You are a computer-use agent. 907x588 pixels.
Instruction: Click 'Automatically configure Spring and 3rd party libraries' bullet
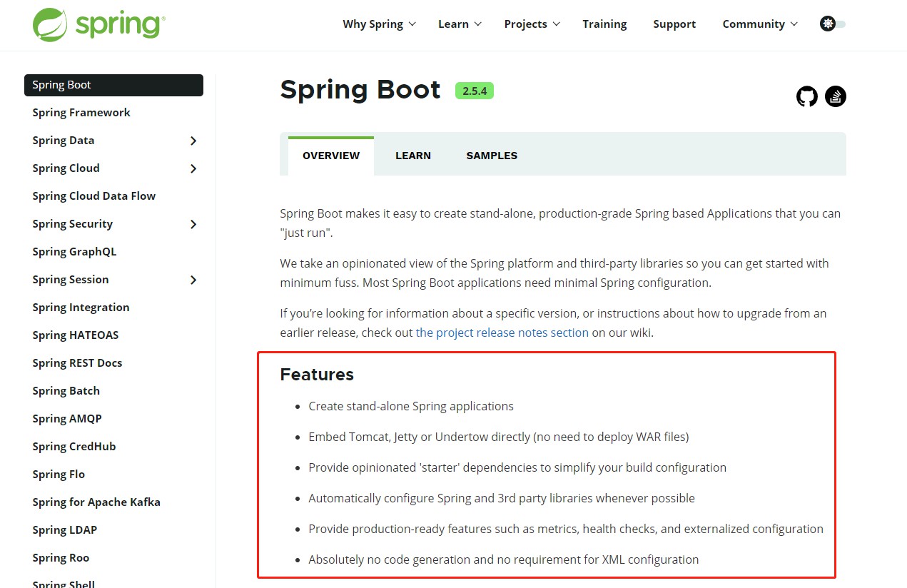tap(502, 498)
